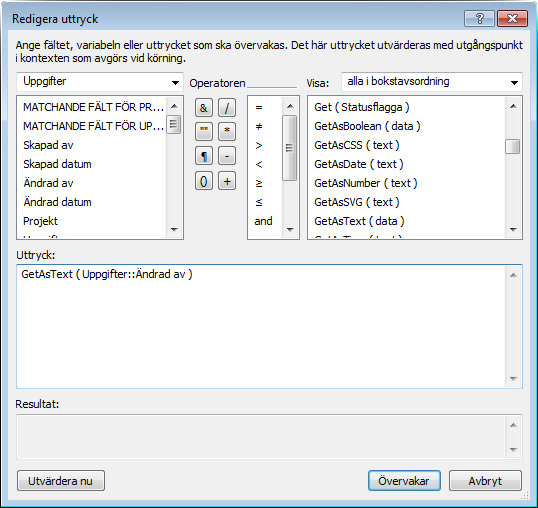
Task: Open the Visa function filter dropdown
Action: [x=432, y=82]
